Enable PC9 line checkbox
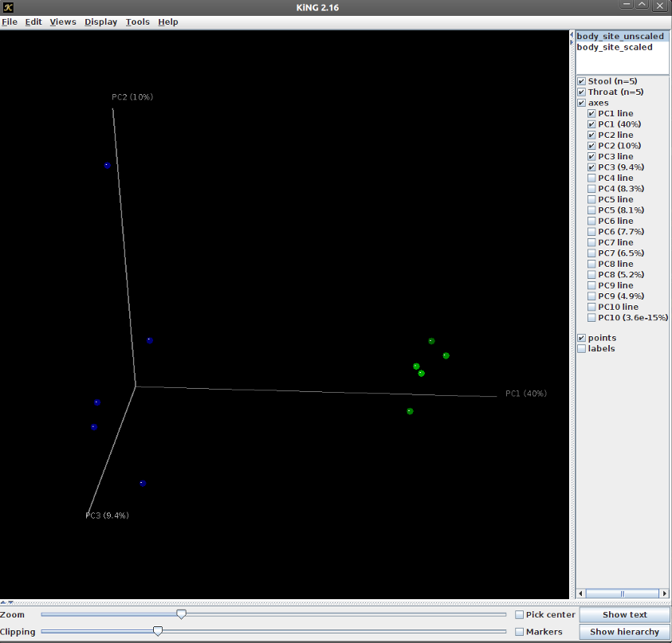The image size is (672, 643). [591, 285]
